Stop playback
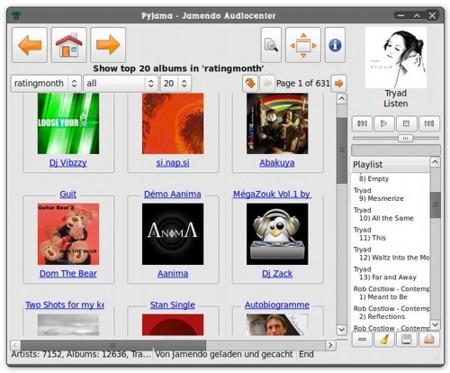The height and width of the screenshot is (373, 450). [x=406, y=124]
